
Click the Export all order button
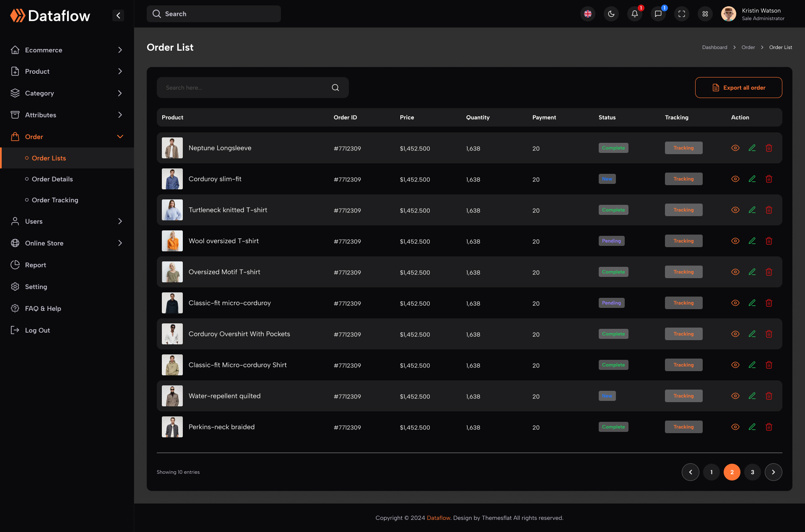coord(738,88)
